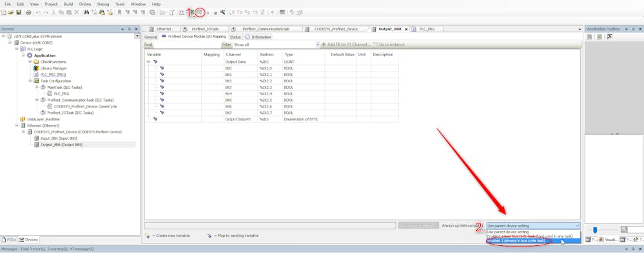
Task: Click the Open Project folder icon
Action: click(11, 12)
